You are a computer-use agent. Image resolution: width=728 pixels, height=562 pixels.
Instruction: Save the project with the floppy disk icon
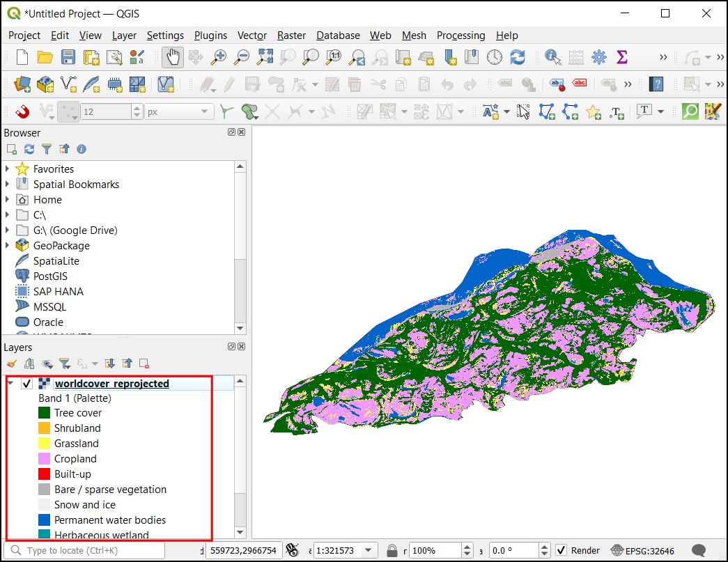click(x=68, y=57)
